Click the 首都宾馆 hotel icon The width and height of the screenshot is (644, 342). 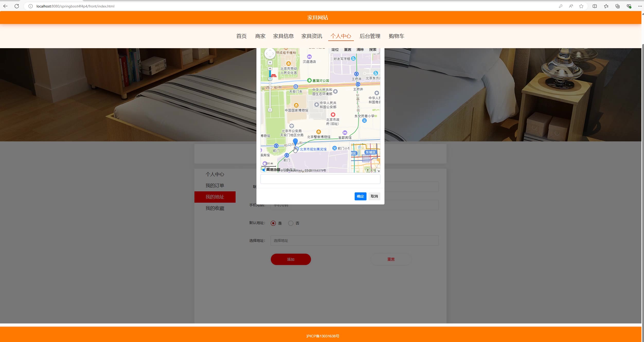[345, 133]
